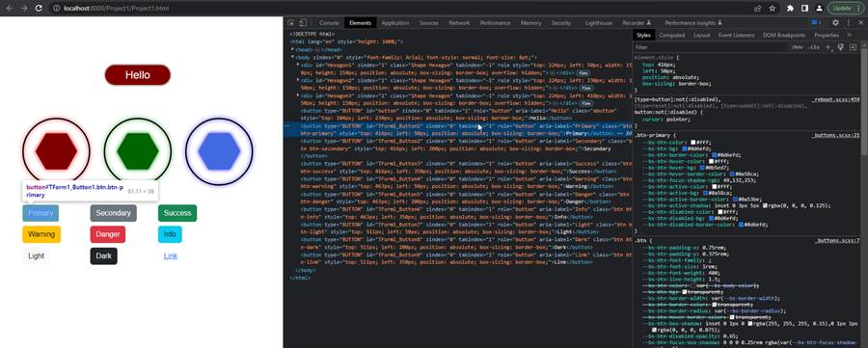This screenshot has width=868, height=348.
Task: Click the underlined Link on the page
Action: (171, 255)
